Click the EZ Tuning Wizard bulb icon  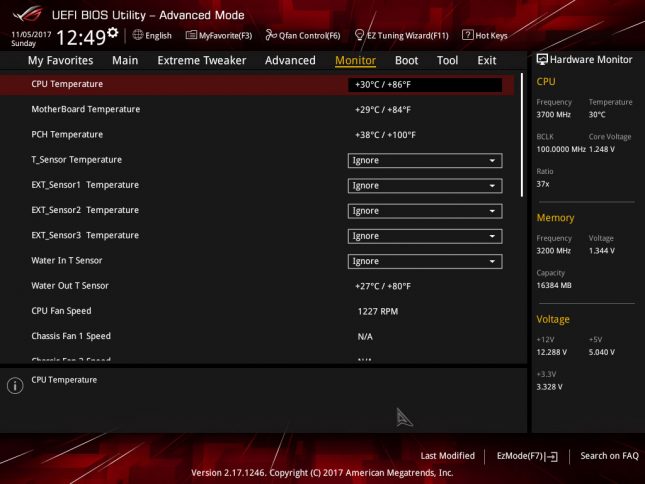click(359, 35)
